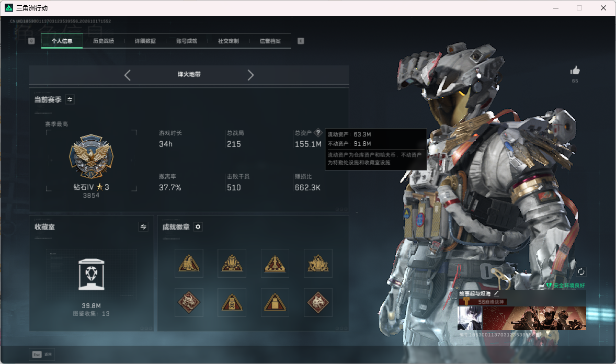Viewport: 616px width, 364px height.
Task: Select the USB drive triangle badge
Action: pos(275,303)
